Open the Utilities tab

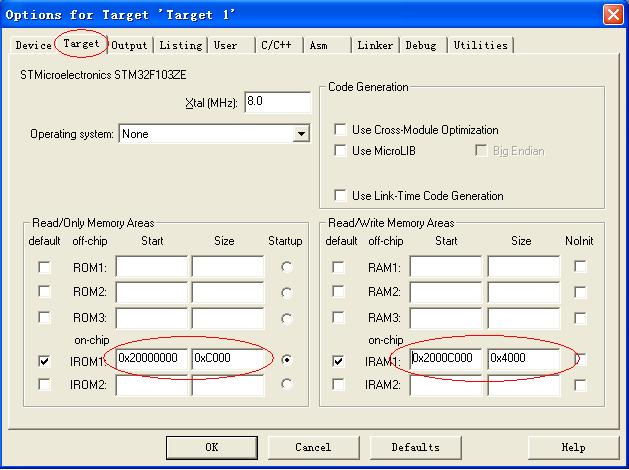click(x=481, y=45)
